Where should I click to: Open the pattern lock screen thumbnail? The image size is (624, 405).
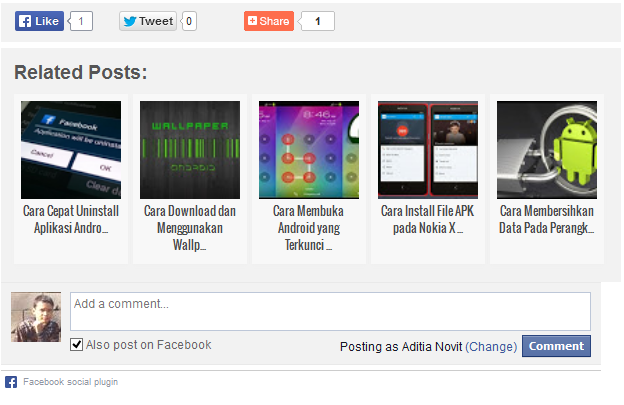[309, 150]
